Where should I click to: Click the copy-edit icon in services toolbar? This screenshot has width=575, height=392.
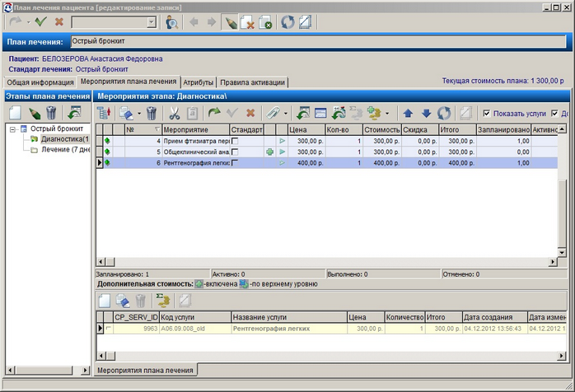coord(123,301)
